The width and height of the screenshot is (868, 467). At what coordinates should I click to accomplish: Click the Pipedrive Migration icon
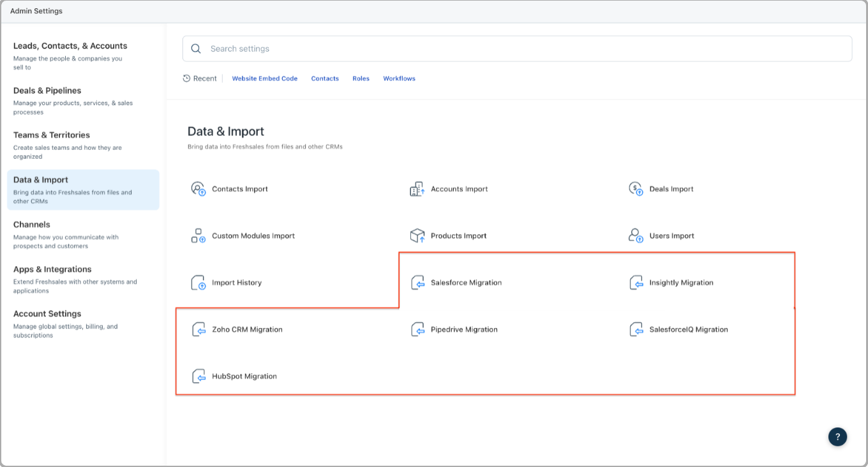pyautogui.click(x=417, y=329)
